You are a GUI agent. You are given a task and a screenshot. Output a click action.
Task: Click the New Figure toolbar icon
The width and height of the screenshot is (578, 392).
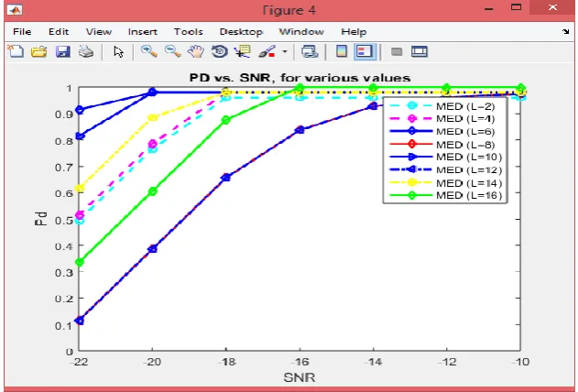(x=16, y=51)
